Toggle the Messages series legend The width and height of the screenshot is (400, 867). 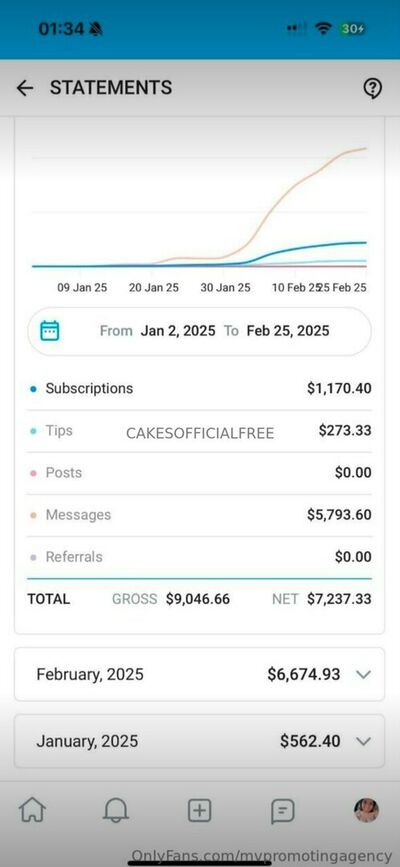pyautogui.click(x=70, y=515)
